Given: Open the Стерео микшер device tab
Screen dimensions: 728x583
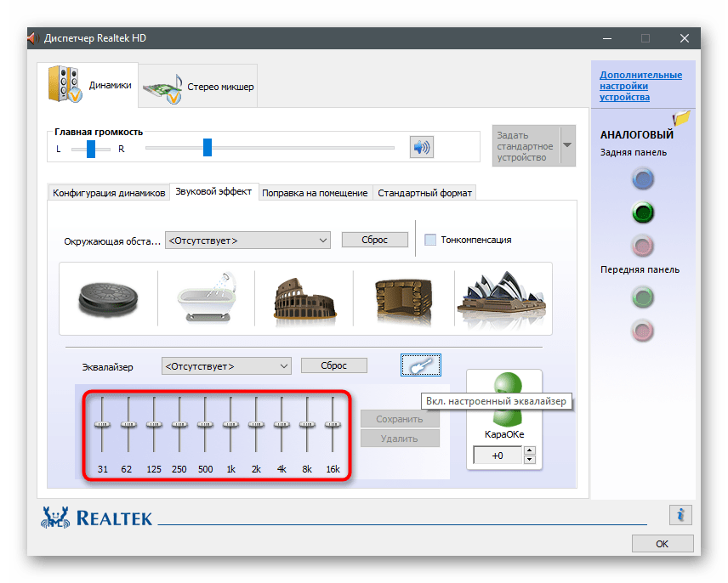Looking at the screenshot, I should (199, 87).
